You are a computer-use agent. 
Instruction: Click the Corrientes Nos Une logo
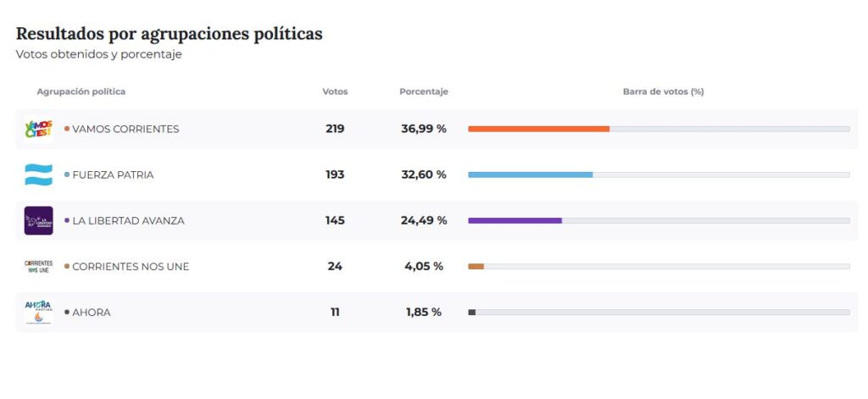39,266
